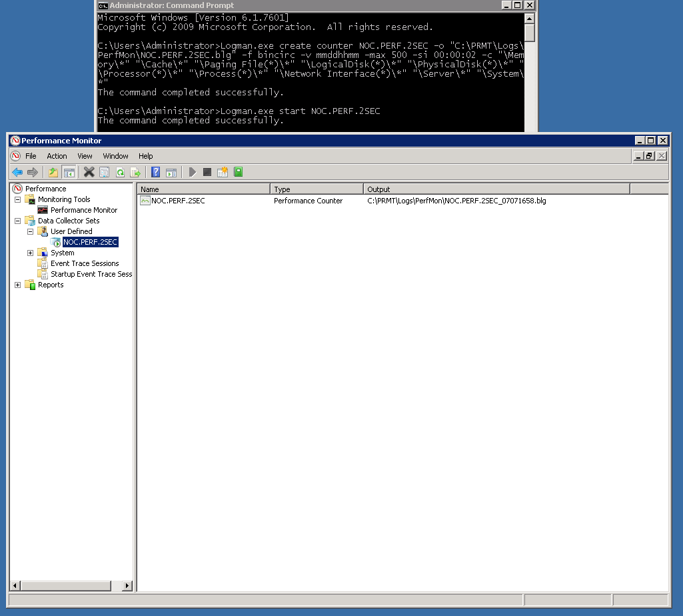The height and width of the screenshot is (616, 683).
Task: Open the Window menu
Action: coord(115,156)
